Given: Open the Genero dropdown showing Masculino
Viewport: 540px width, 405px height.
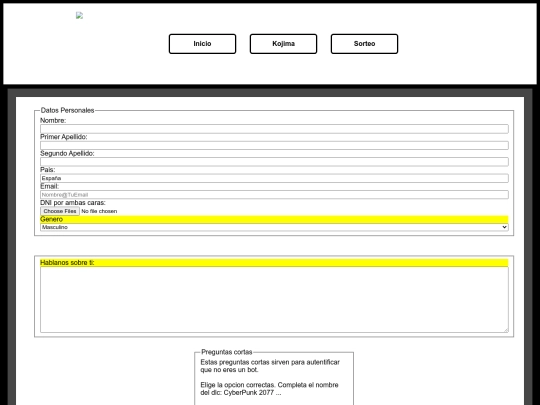Looking at the screenshot, I should [274, 227].
